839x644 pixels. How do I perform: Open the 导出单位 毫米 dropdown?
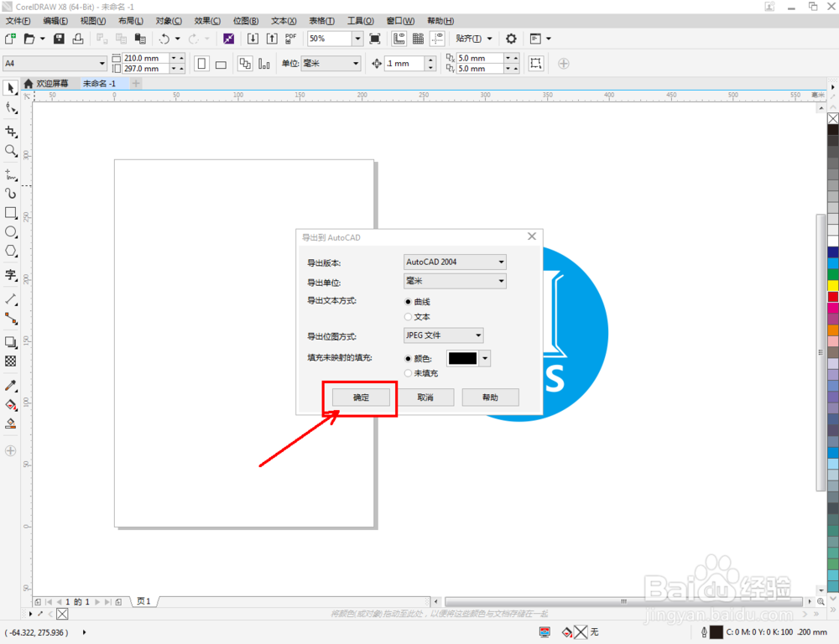(x=455, y=281)
